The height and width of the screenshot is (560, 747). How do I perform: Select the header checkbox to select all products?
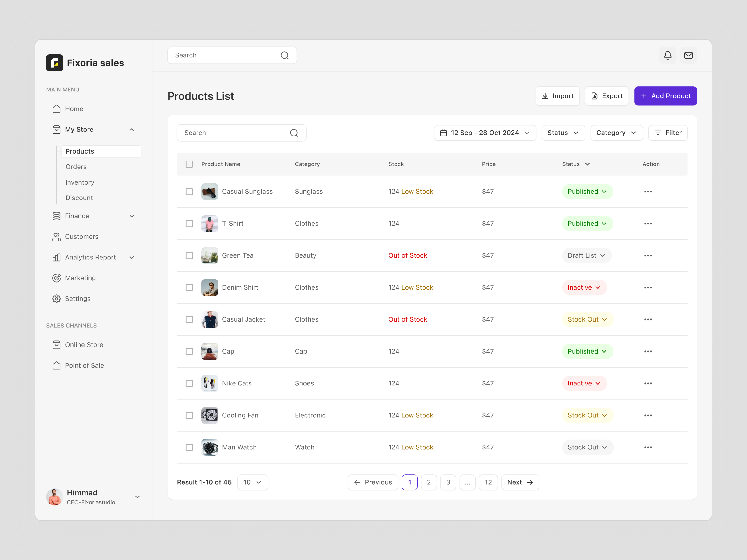189,164
